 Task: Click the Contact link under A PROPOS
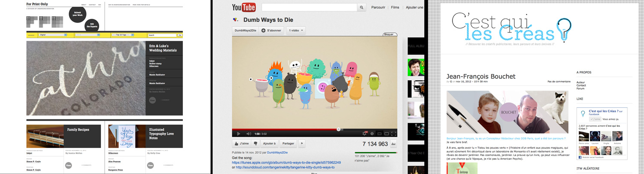click(581, 85)
